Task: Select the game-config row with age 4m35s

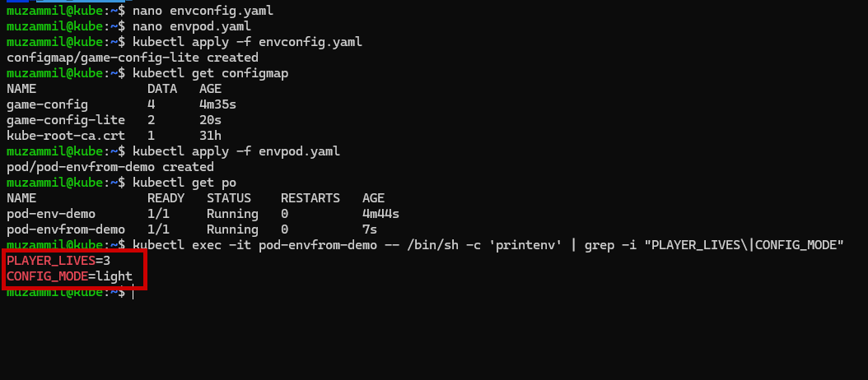Action: click(x=121, y=104)
